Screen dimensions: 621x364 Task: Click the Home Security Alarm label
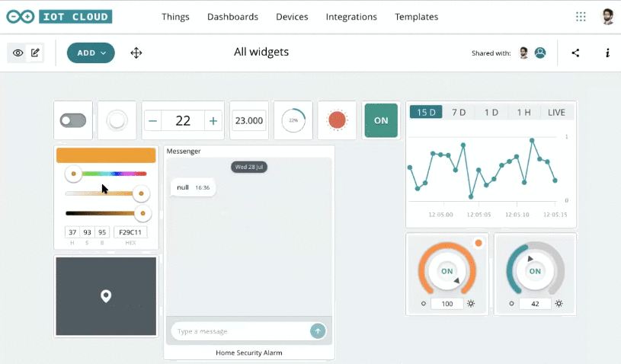(249, 353)
